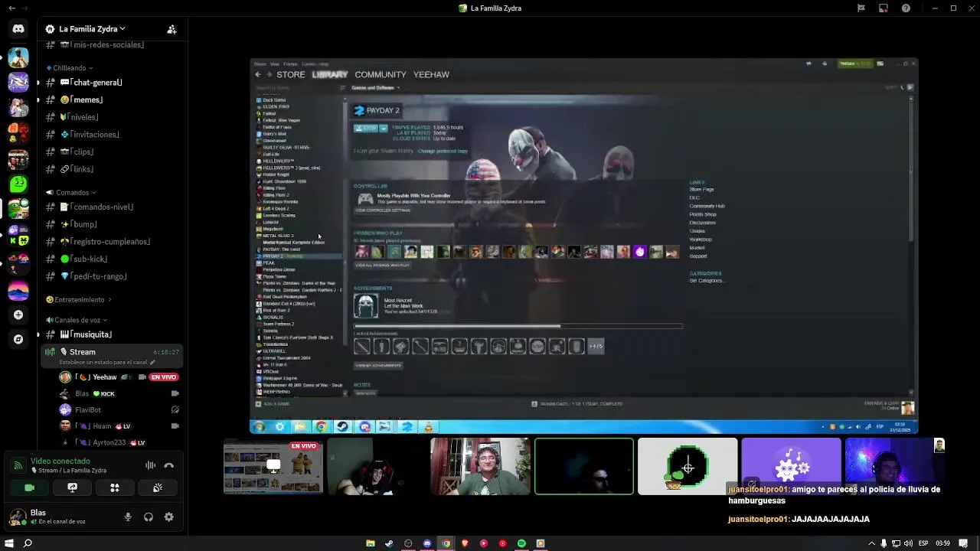This screenshot has width=980, height=551.
Task: Click Steam YEEHAW profile tab in stream
Action: pos(431,74)
